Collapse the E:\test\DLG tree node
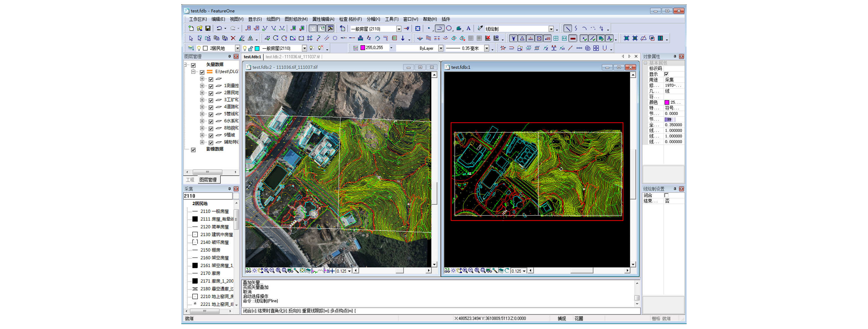 click(x=193, y=72)
